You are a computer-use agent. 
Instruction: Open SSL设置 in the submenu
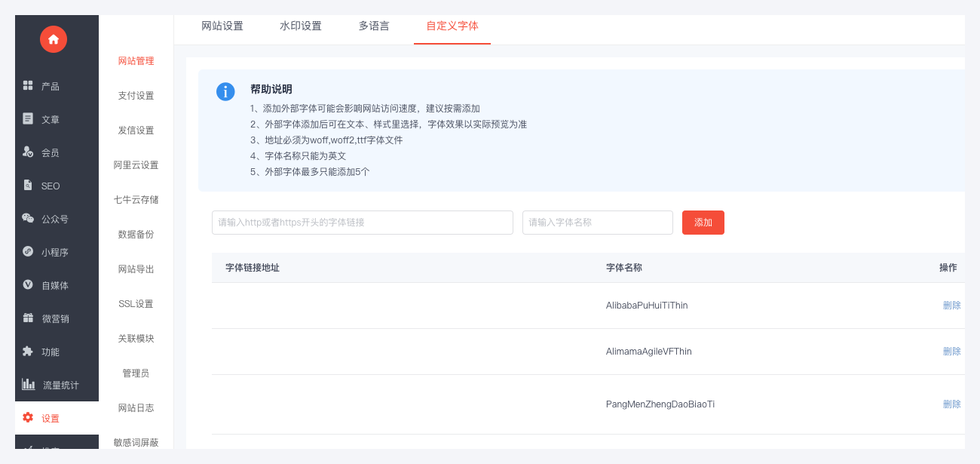pyautogui.click(x=136, y=304)
